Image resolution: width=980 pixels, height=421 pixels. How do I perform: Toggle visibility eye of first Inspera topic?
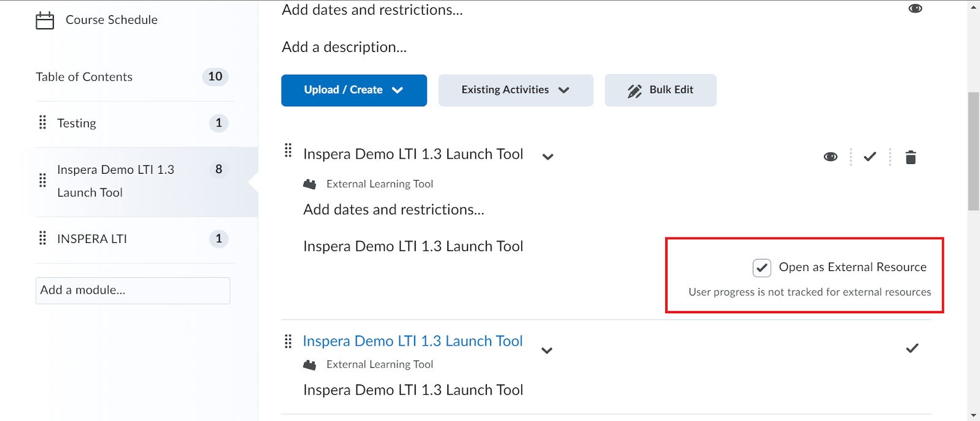[831, 157]
